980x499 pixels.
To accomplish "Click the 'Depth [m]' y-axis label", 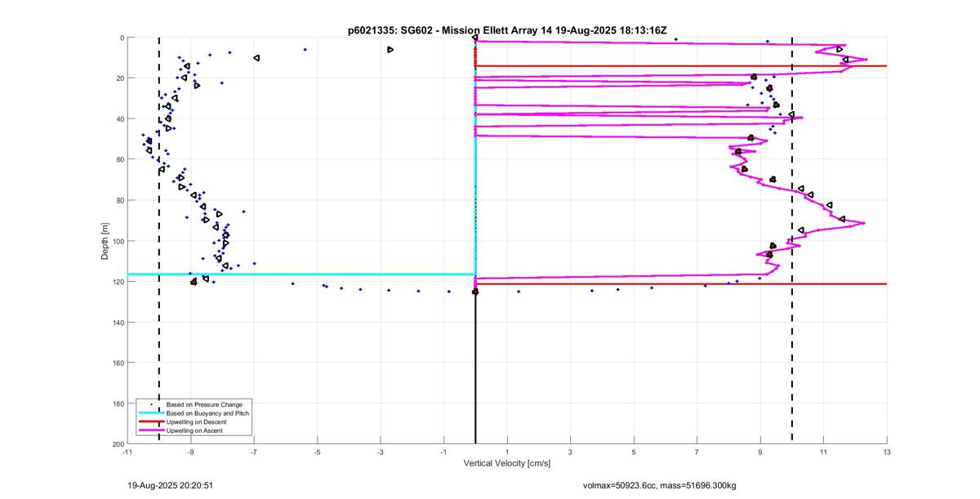I will (105, 240).
